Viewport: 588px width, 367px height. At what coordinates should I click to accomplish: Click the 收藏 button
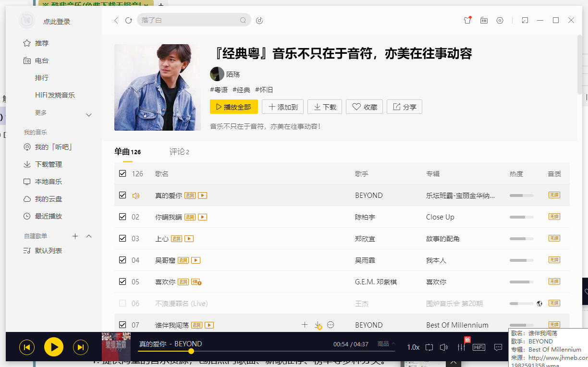pos(364,107)
